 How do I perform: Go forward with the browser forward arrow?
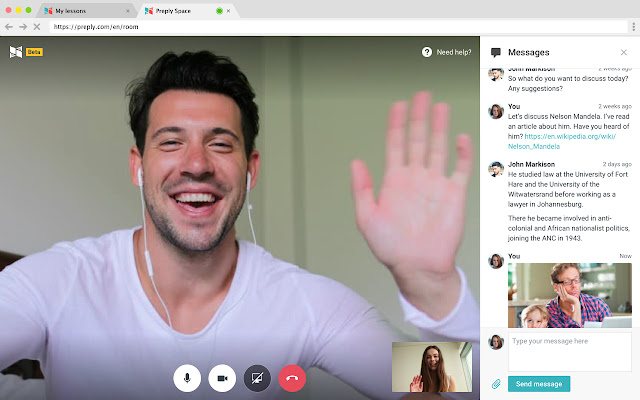(23, 27)
